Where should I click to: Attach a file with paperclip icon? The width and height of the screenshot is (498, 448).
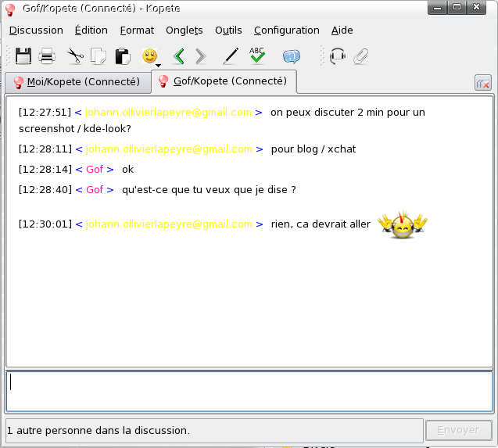(x=361, y=56)
